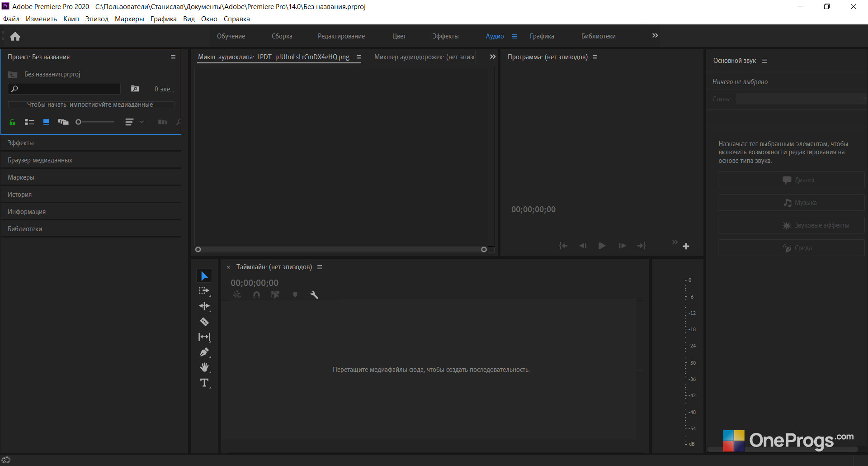The height and width of the screenshot is (466, 868).
Task: Click the Sound effects burst icon
Action: click(787, 225)
